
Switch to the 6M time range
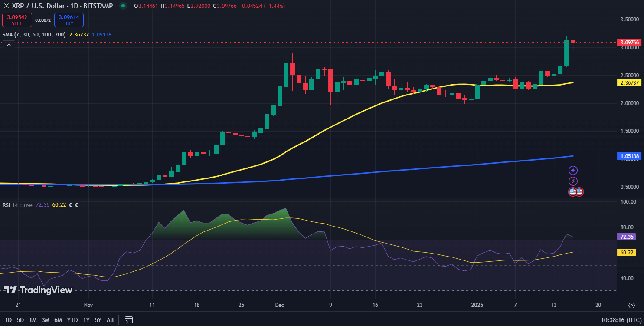point(58,320)
